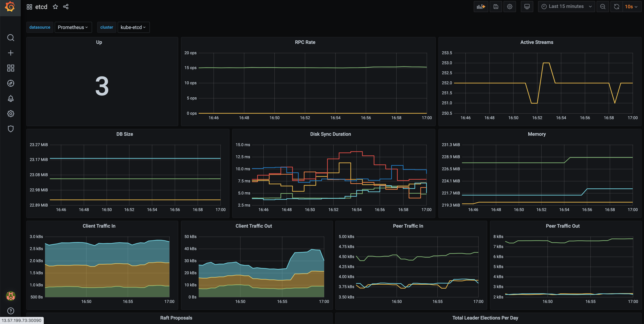Share the etcd dashboard
The width and height of the screenshot is (644, 324).
pyautogui.click(x=66, y=7)
